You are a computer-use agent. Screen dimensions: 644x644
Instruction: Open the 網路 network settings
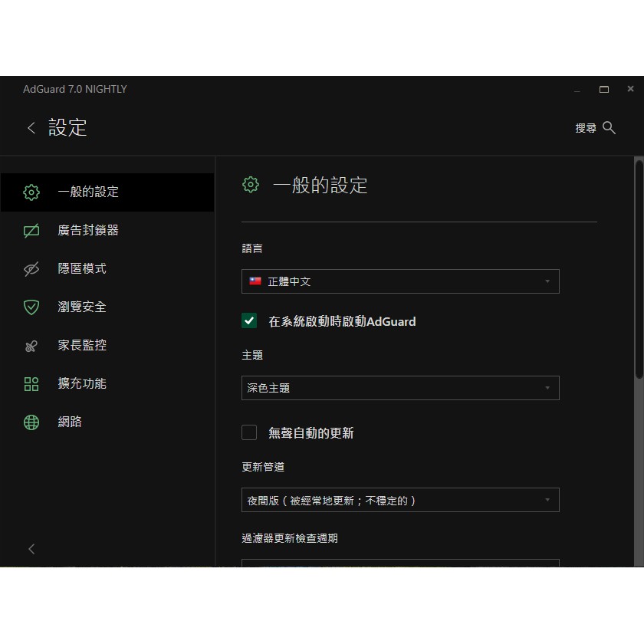pyautogui.click(x=107, y=422)
